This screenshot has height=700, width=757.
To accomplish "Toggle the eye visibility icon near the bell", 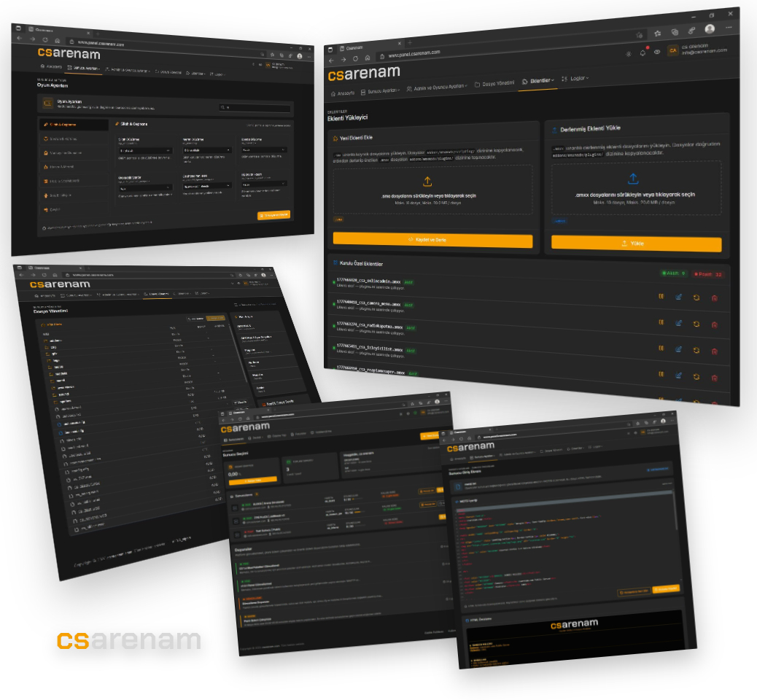I will pos(656,52).
